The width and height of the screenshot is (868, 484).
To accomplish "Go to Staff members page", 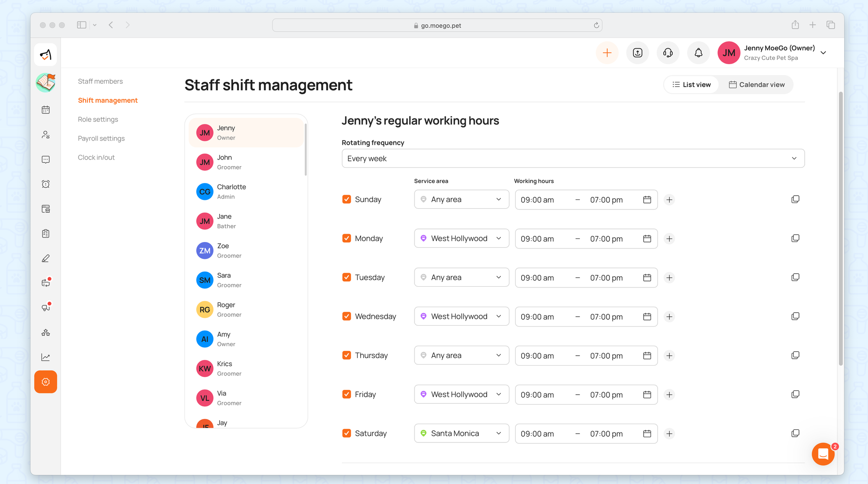I will 100,81.
